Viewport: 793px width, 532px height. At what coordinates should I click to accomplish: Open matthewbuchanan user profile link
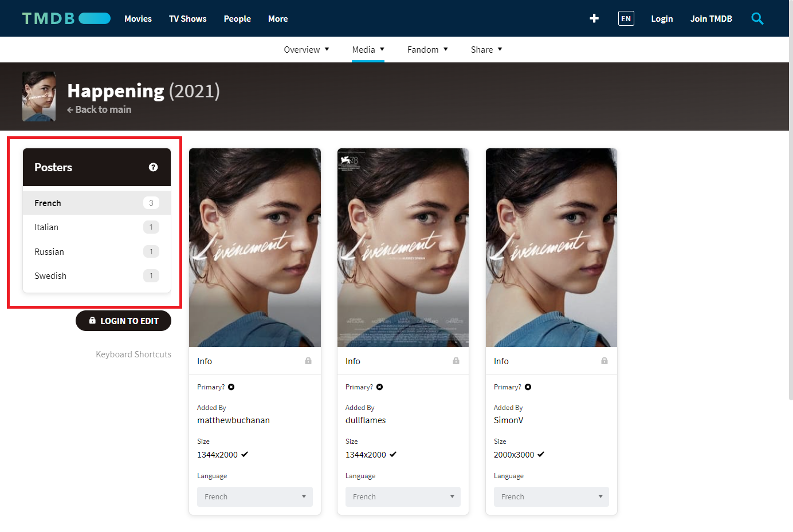(x=233, y=420)
